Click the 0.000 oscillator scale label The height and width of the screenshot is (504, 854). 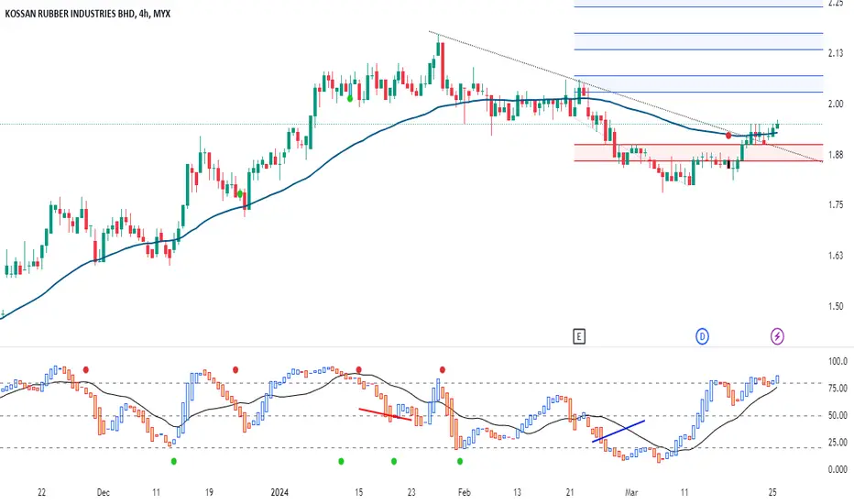(x=838, y=469)
